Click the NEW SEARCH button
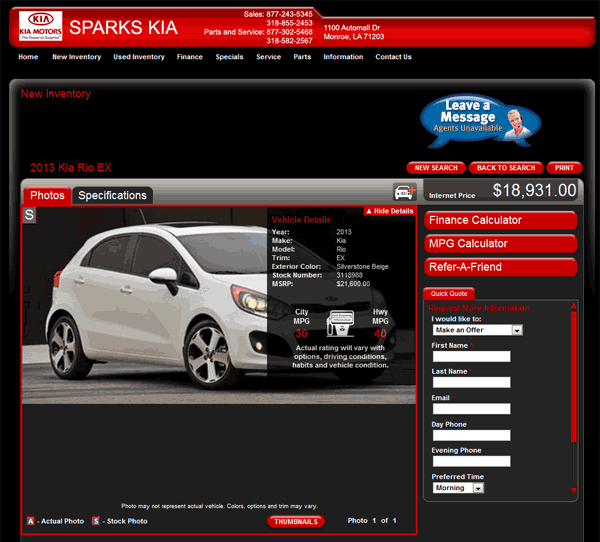The image size is (600, 542). [436, 168]
